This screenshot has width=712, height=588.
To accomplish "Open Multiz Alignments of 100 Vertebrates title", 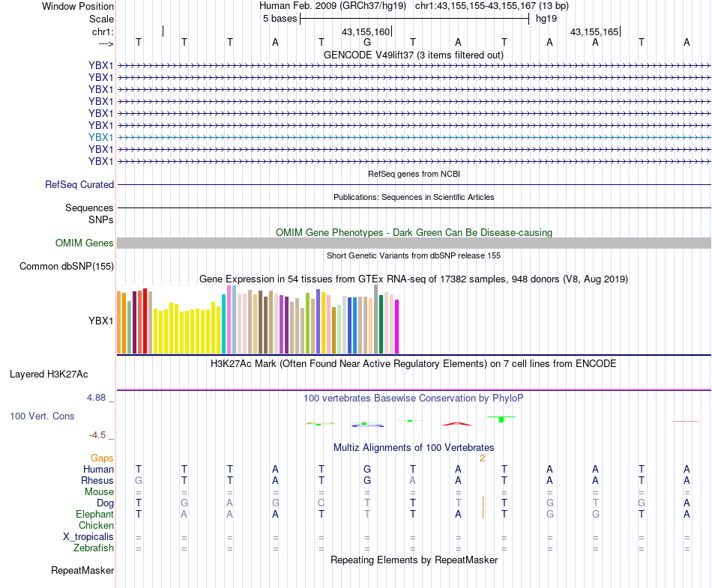I will click(x=414, y=448).
